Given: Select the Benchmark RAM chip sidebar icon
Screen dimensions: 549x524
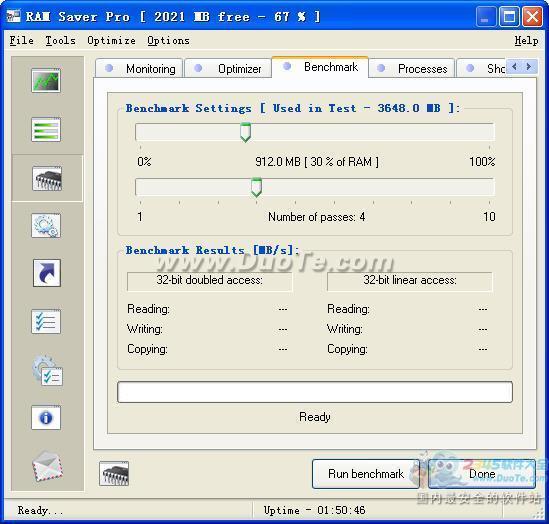Looking at the screenshot, I should click(x=47, y=179).
